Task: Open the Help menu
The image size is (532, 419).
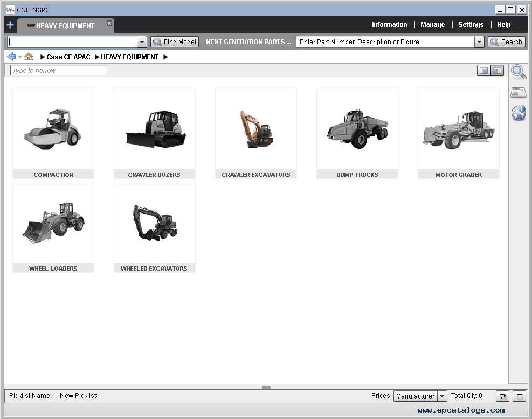Action: pyautogui.click(x=503, y=24)
